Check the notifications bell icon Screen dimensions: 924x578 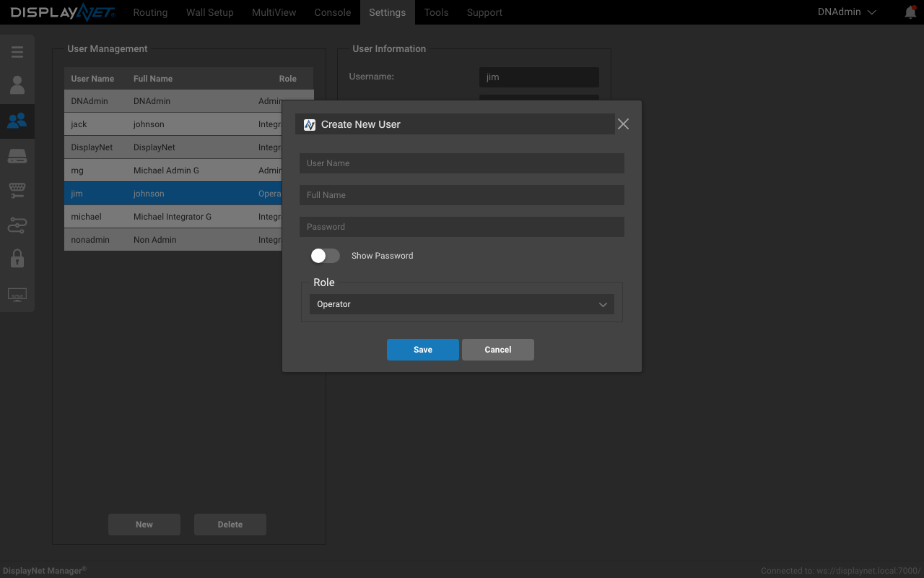click(x=910, y=12)
